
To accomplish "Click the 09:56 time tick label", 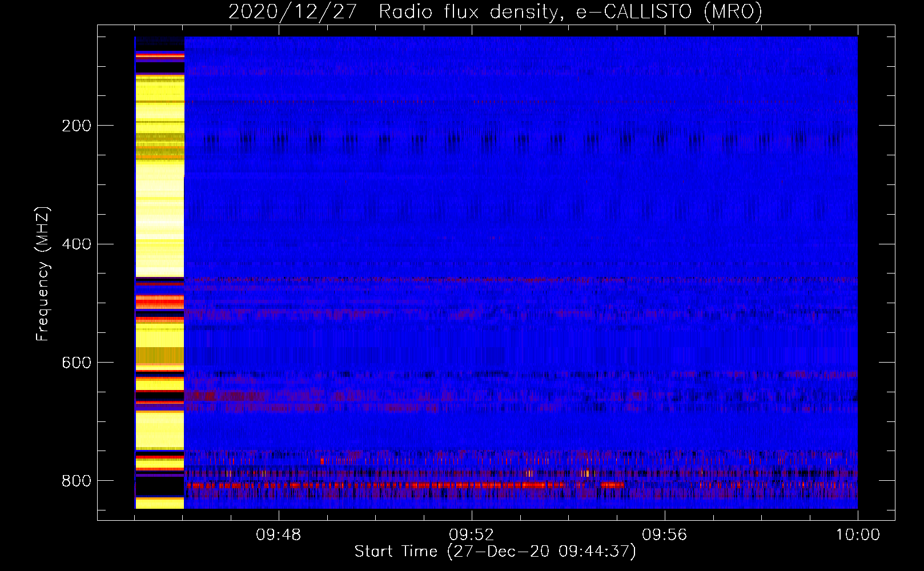I will (x=665, y=535).
